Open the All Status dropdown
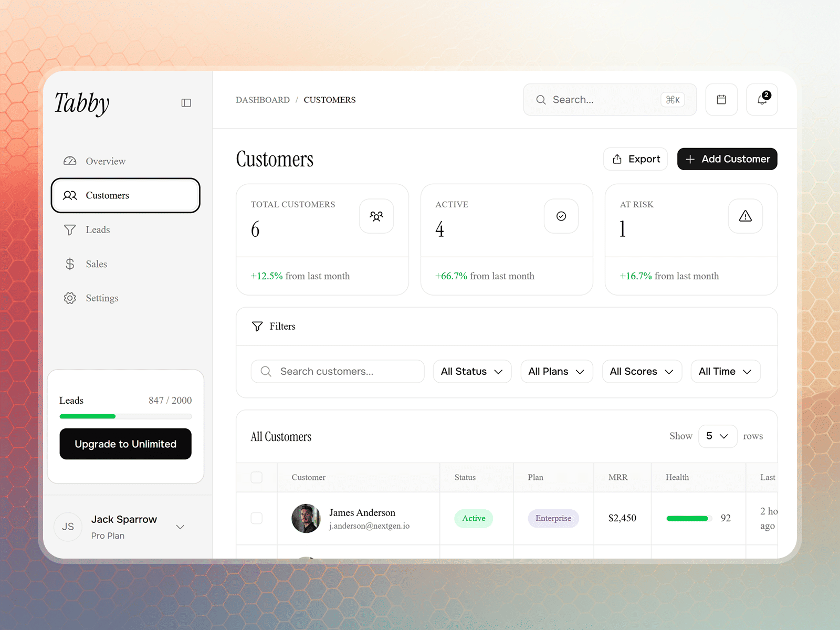 click(x=472, y=371)
